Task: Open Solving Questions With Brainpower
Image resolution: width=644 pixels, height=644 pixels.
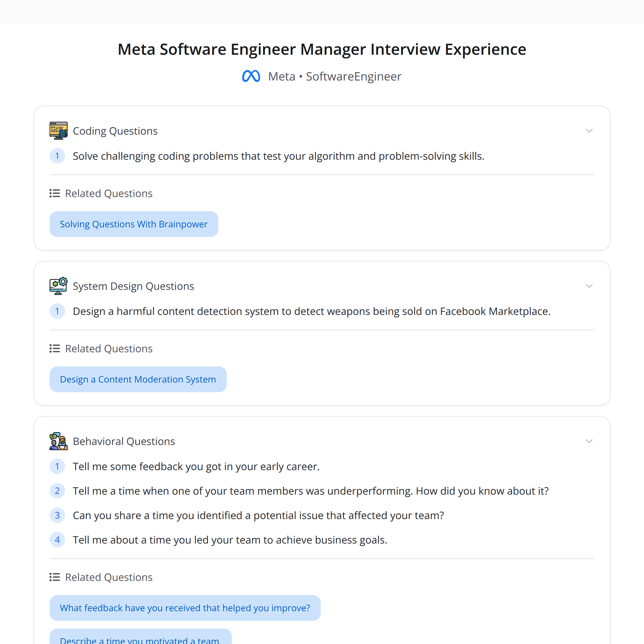Action: coord(134,224)
